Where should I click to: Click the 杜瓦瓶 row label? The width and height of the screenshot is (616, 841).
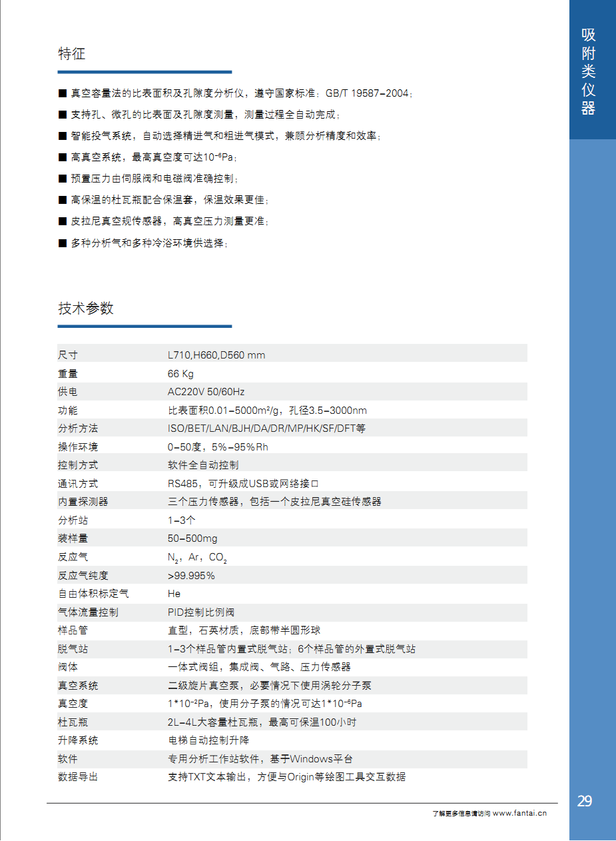click(73, 722)
